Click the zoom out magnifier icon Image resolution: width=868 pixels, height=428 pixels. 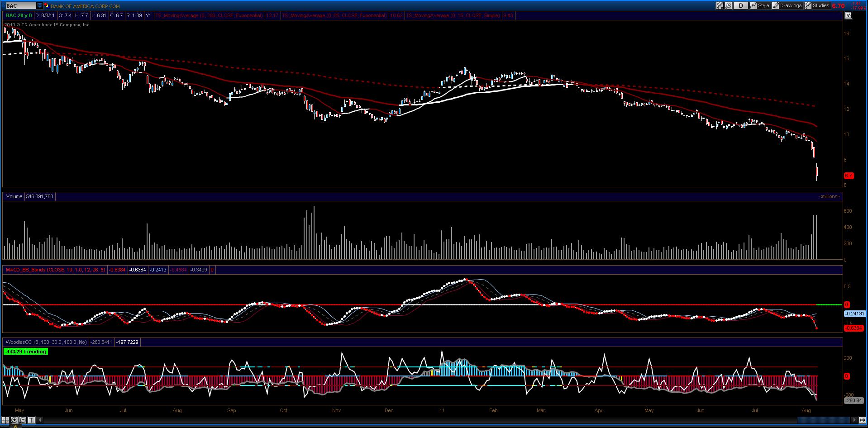coord(23,420)
